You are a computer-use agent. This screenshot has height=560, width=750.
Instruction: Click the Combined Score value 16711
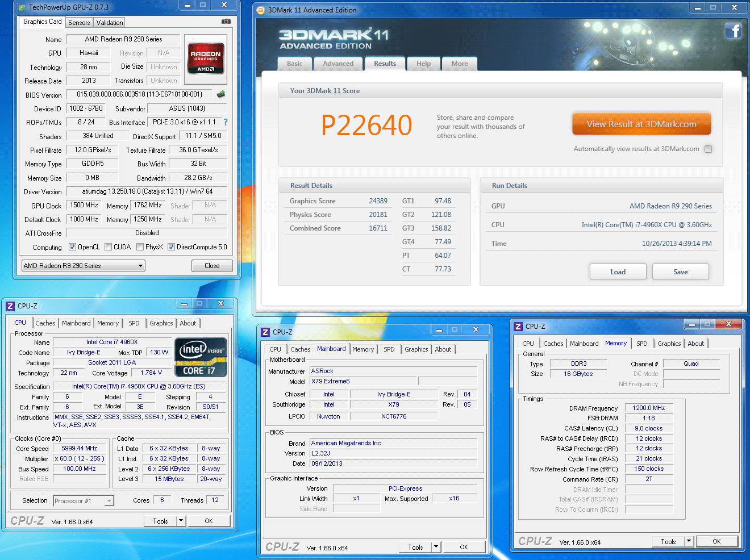[378, 228]
